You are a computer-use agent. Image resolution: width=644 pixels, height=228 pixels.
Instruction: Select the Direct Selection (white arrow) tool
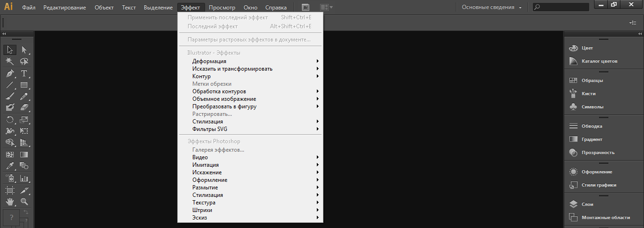[x=24, y=49]
